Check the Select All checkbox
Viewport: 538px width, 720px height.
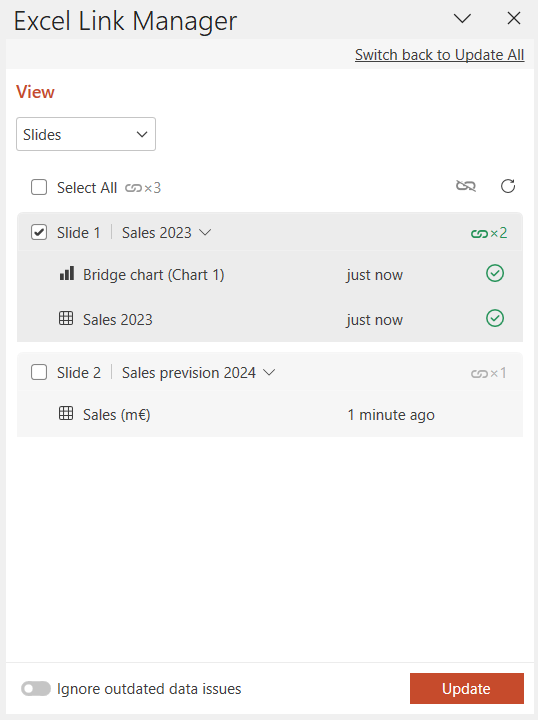point(39,187)
